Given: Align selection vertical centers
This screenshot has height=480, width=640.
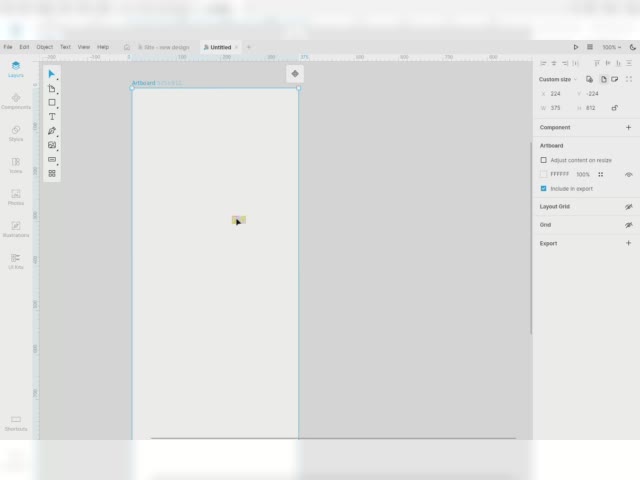Looking at the screenshot, I should 608,63.
